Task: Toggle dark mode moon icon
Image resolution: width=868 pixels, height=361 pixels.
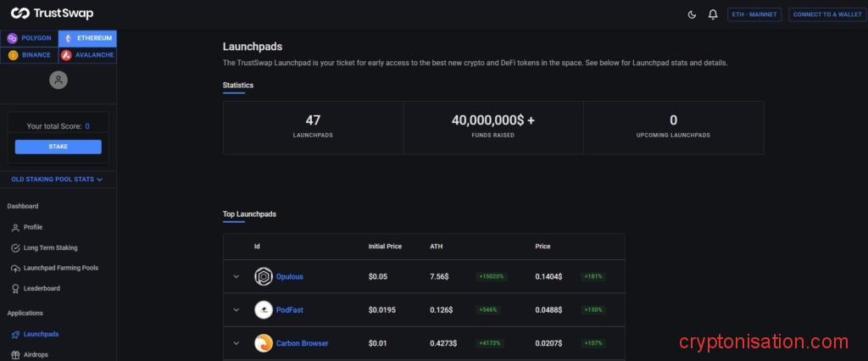Action: pyautogui.click(x=693, y=14)
